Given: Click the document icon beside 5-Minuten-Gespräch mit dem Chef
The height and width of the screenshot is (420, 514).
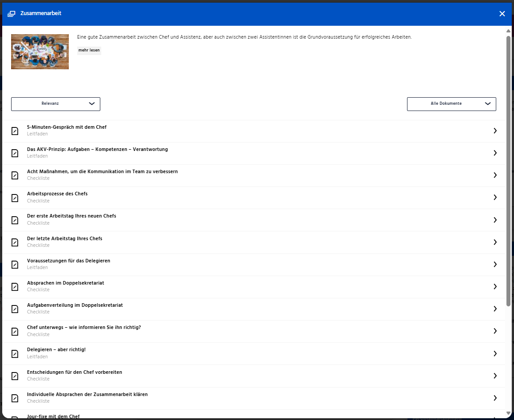Looking at the screenshot, I should pos(15,131).
